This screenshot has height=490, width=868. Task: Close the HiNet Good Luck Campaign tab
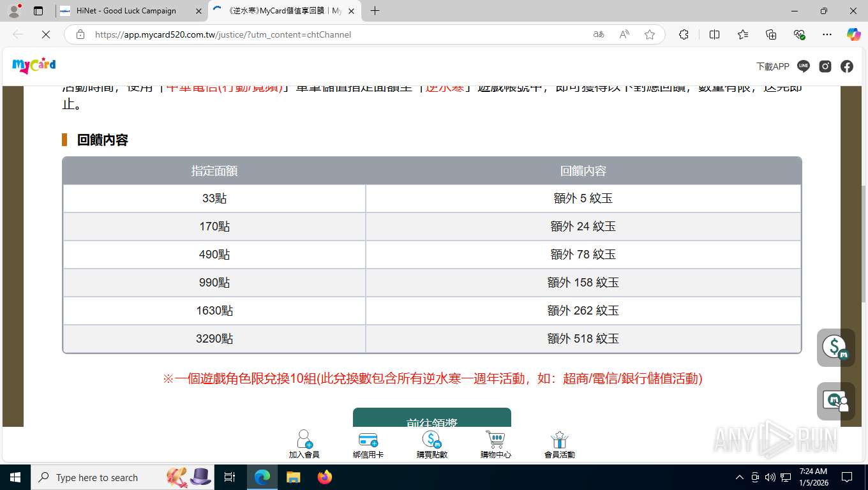click(198, 11)
